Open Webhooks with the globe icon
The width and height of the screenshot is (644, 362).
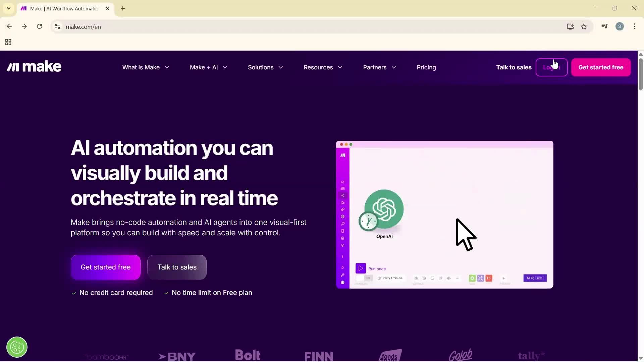point(342,217)
